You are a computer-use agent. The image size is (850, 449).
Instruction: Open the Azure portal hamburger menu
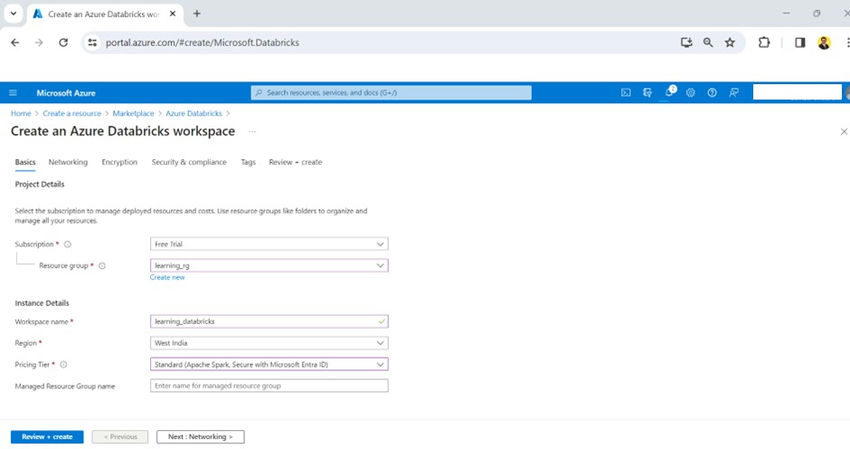point(13,93)
